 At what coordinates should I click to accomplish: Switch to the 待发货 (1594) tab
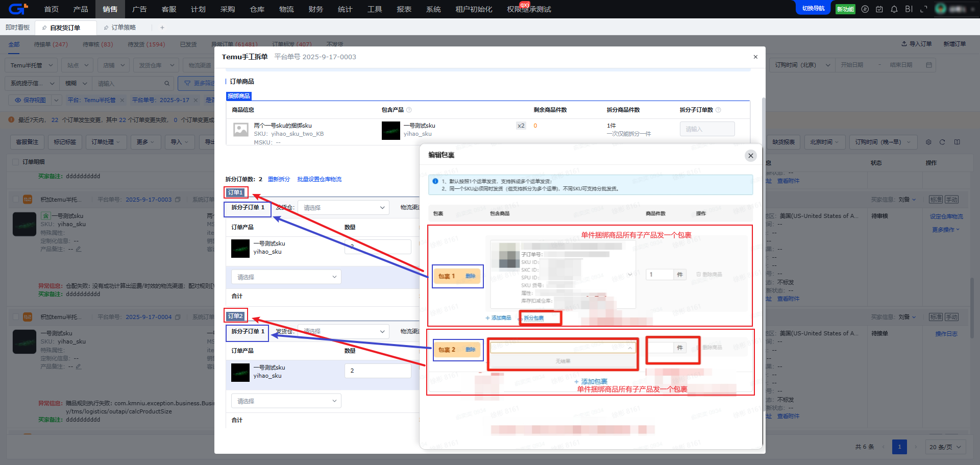[146, 44]
